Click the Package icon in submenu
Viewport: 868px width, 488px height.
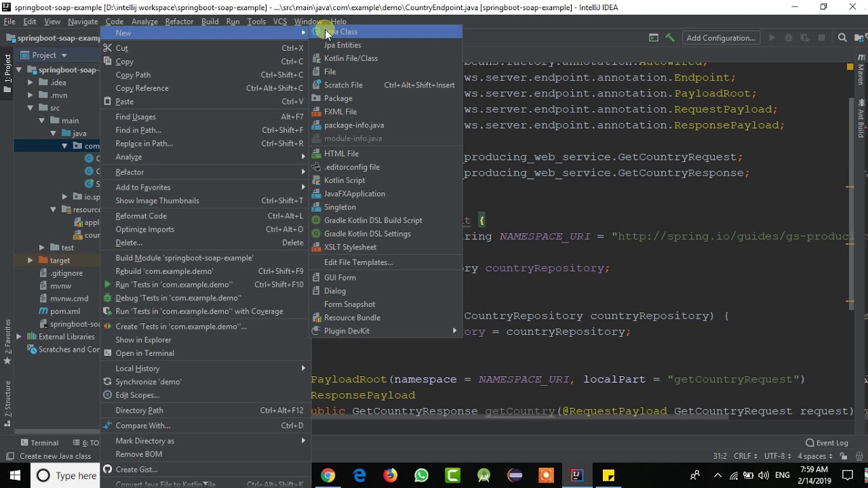pos(316,98)
